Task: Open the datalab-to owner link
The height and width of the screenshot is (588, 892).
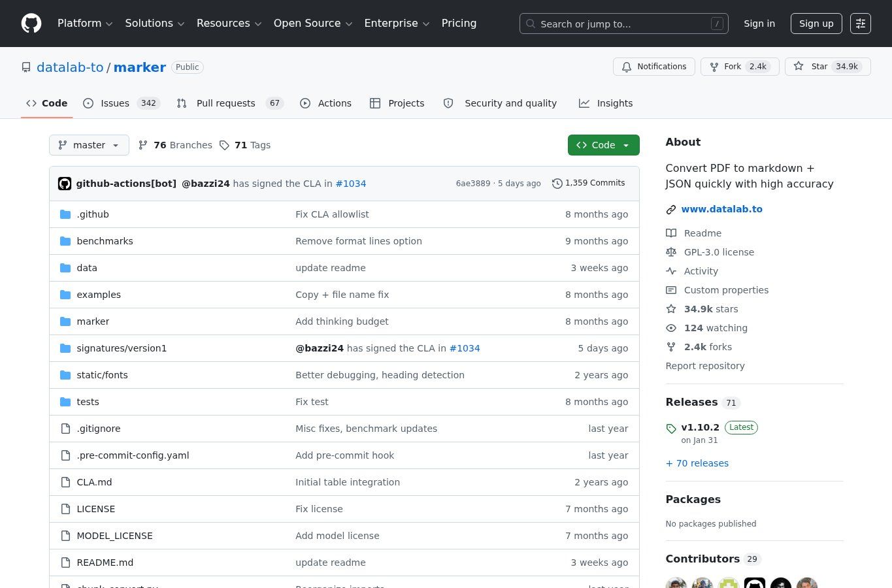Action: [70, 67]
